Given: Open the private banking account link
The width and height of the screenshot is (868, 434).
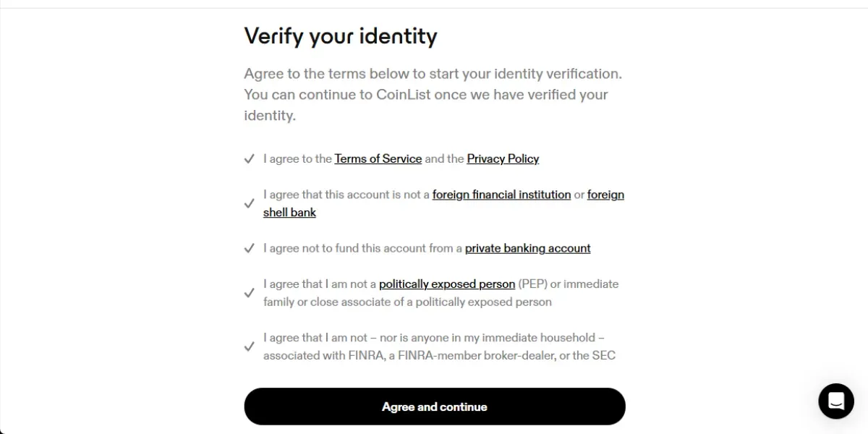Looking at the screenshot, I should tap(527, 248).
